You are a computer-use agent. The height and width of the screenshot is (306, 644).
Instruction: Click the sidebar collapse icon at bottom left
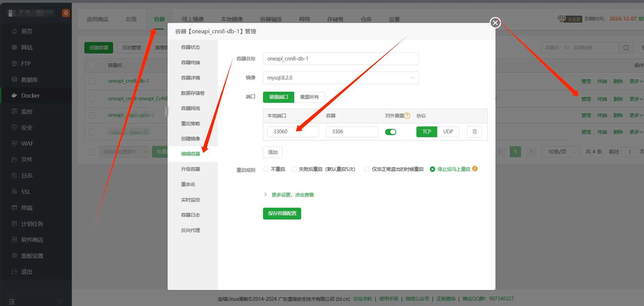(12, 301)
